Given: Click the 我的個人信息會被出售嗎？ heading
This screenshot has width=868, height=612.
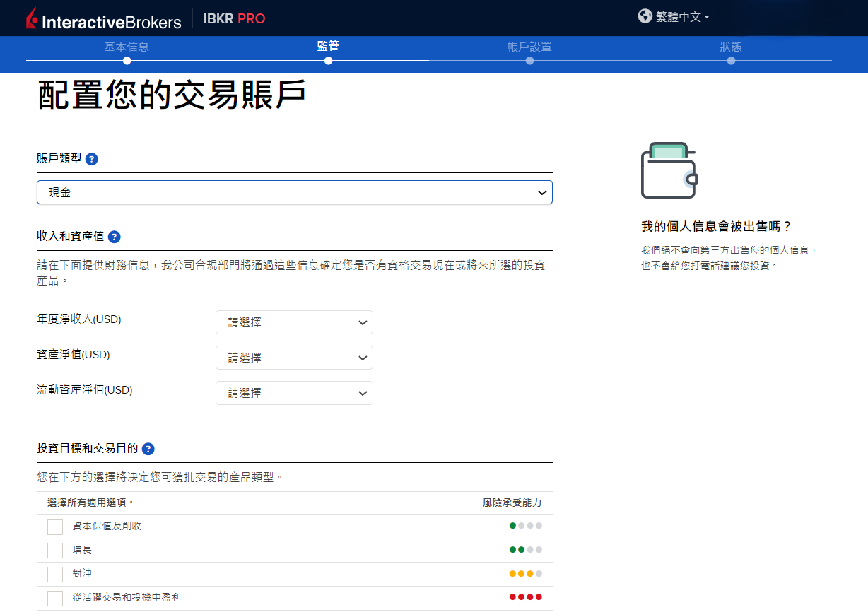Looking at the screenshot, I should (717, 227).
